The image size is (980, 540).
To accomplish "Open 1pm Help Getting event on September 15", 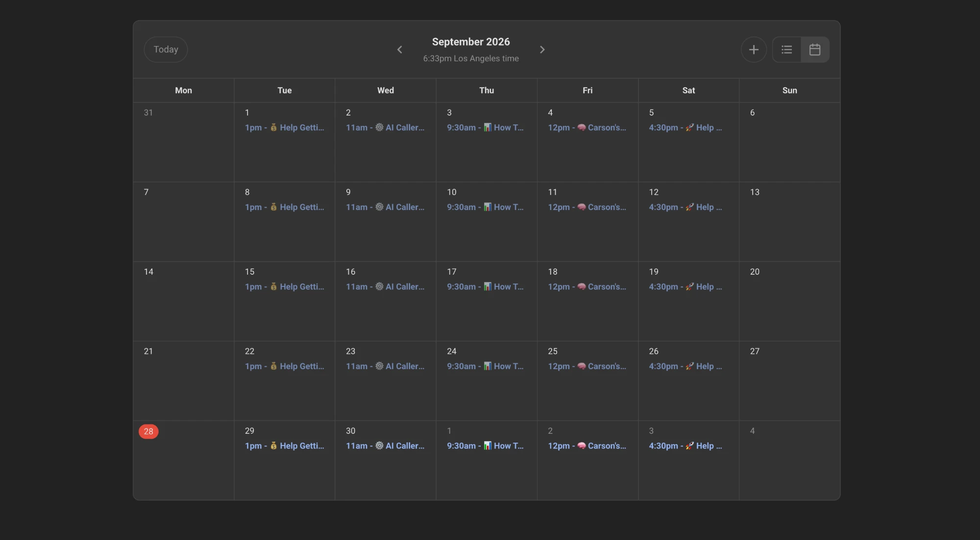I will click(x=285, y=286).
